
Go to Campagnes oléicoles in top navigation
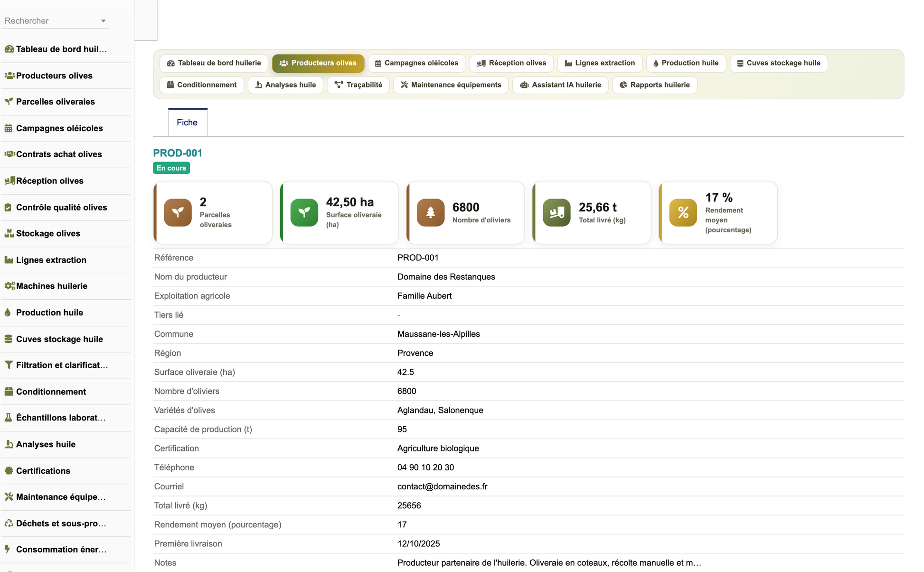click(x=416, y=63)
